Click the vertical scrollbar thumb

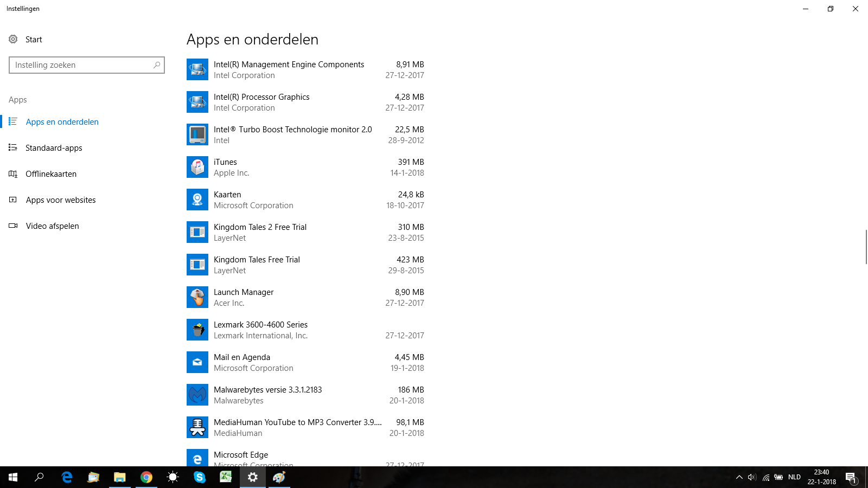click(866, 247)
